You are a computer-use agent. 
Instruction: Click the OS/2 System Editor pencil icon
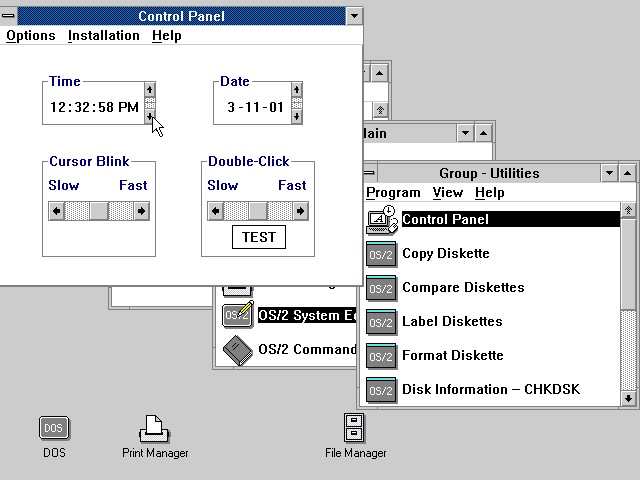[238, 314]
